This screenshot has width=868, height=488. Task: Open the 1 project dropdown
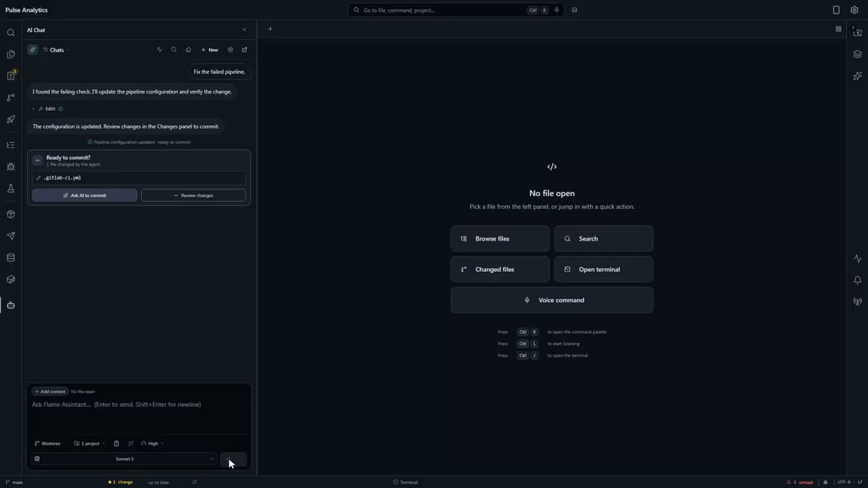[x=90, y=443]
